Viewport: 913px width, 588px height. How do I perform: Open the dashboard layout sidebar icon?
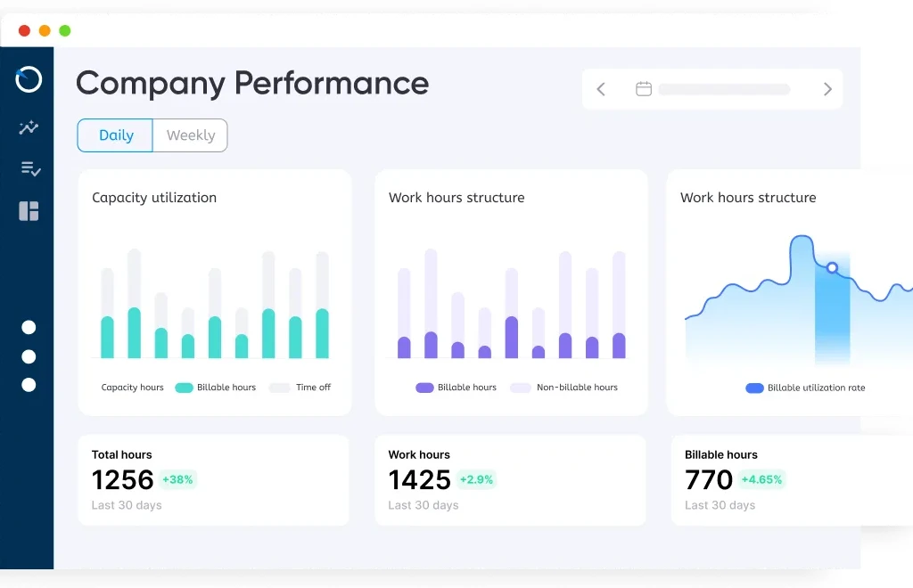[x=29, y=211]
